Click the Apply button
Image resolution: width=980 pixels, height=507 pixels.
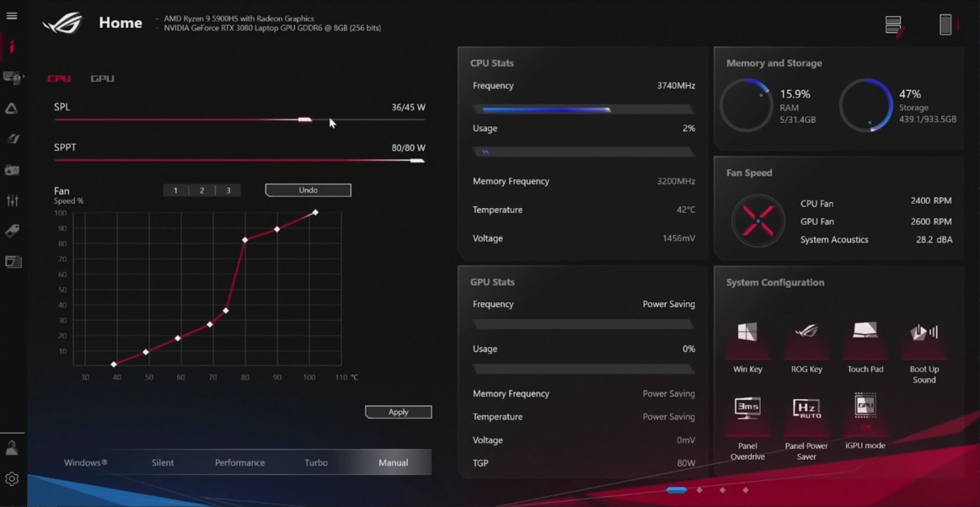pos(398,412)
